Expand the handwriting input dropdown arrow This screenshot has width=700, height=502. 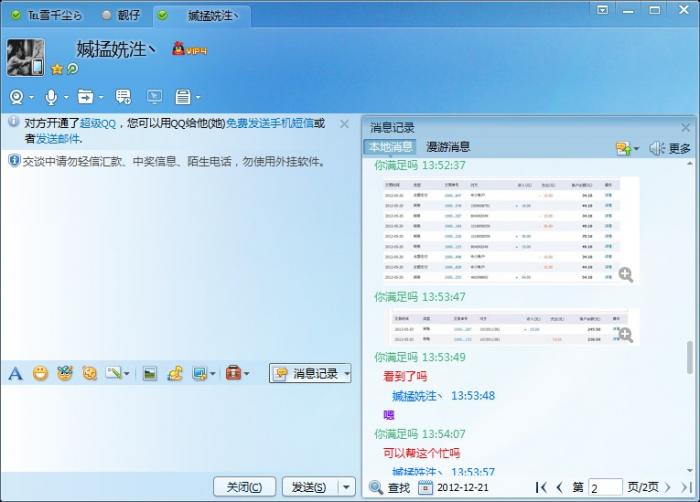click(127, 374)
